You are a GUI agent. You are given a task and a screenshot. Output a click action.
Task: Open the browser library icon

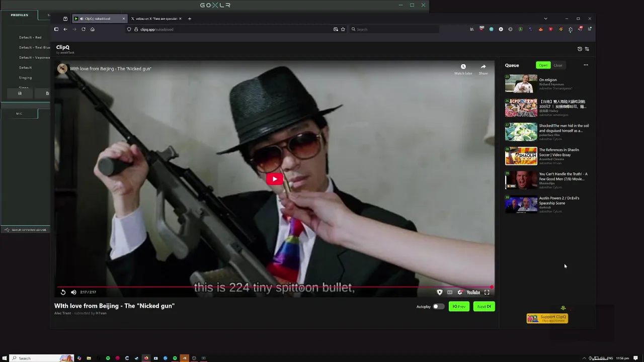pos(471,29)
